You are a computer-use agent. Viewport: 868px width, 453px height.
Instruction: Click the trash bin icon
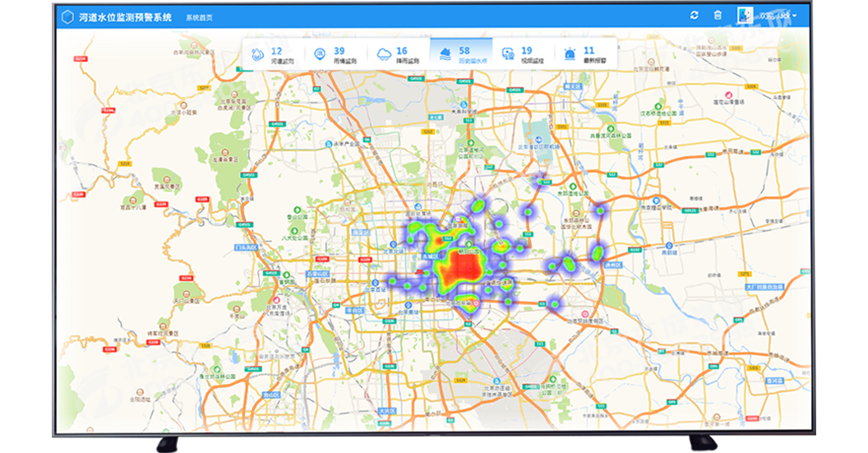point(718,16)
